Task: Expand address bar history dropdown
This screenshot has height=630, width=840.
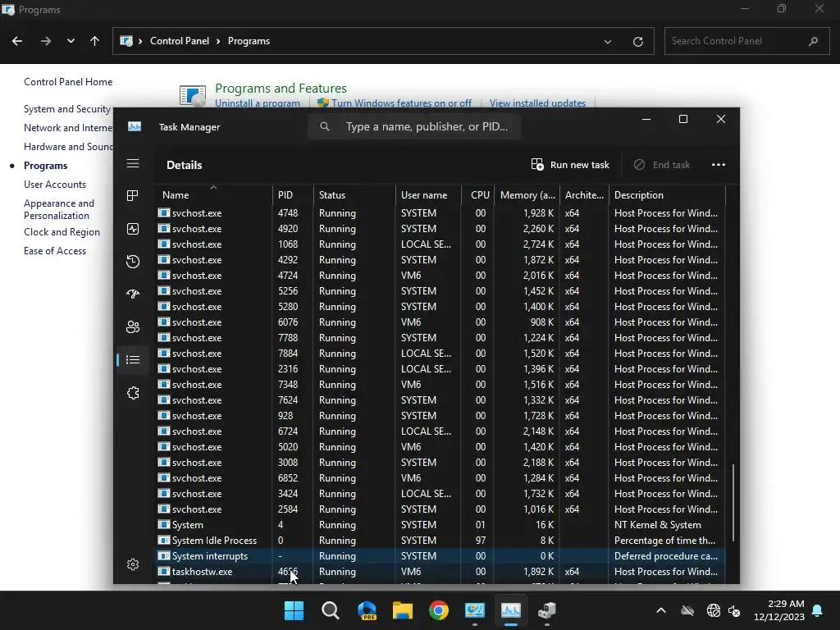Action: click(x=608, y=41)
